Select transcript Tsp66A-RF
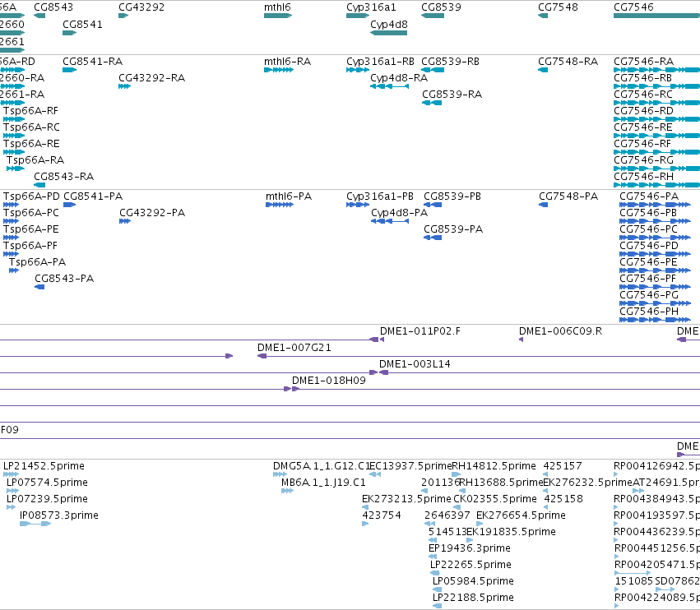The image size is (700, 610). (30, 111)
